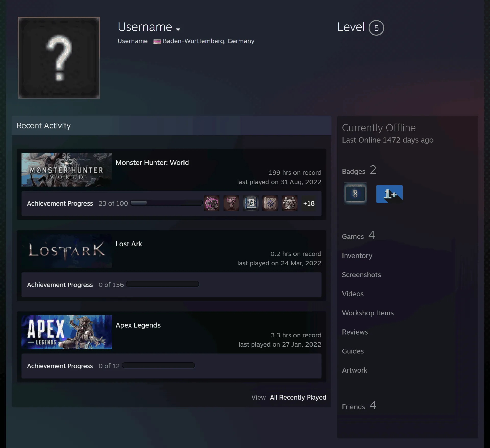This screenshot has width=490, height=448.
Task: Open the Inventory link
Action: pyautogui.click(x=357, y=256)
